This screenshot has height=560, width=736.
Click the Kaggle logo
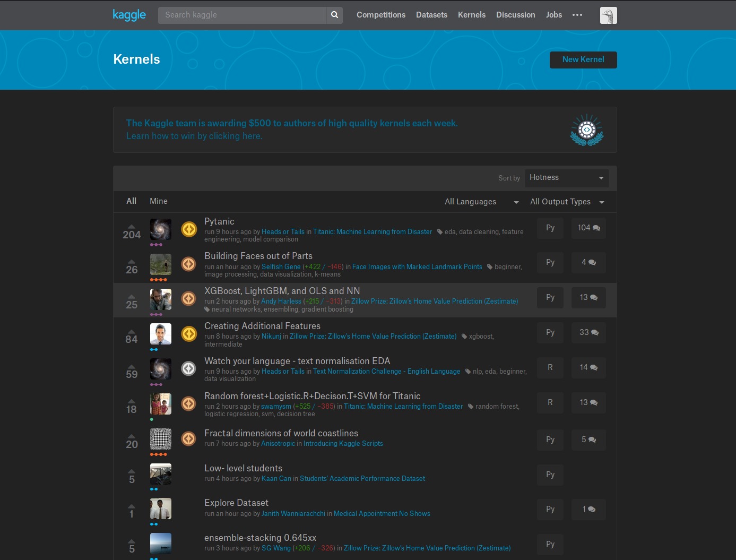point(129,15)
